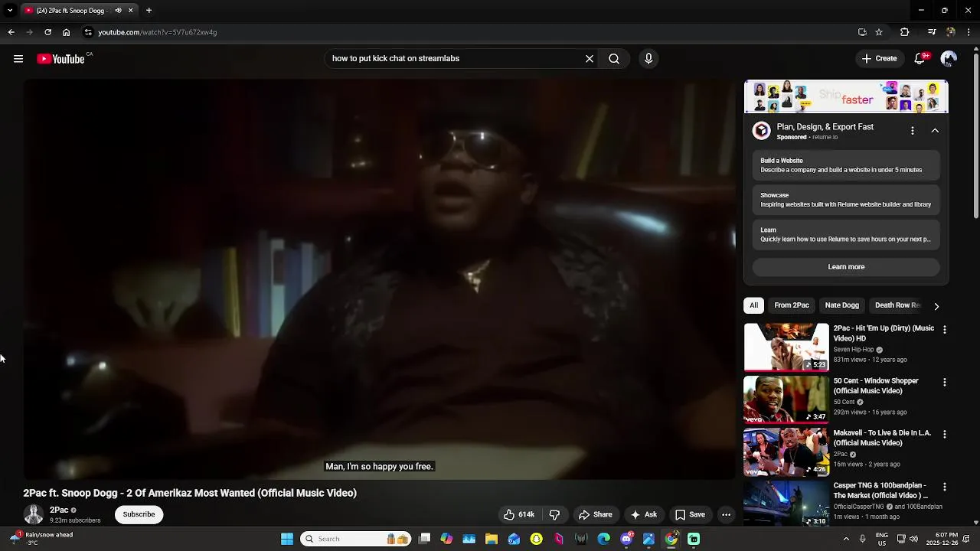This screenshot has width=980, height=551.
Task: Bookmark this page with star
Action: [879, 32]
